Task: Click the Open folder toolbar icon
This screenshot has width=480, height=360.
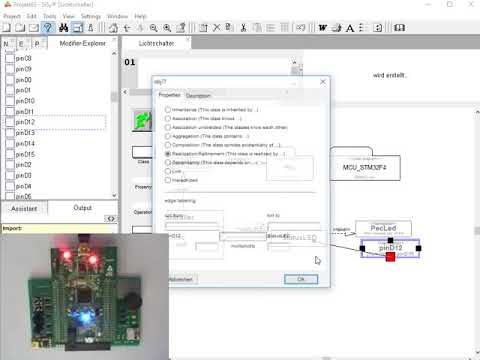Action: 20,28
